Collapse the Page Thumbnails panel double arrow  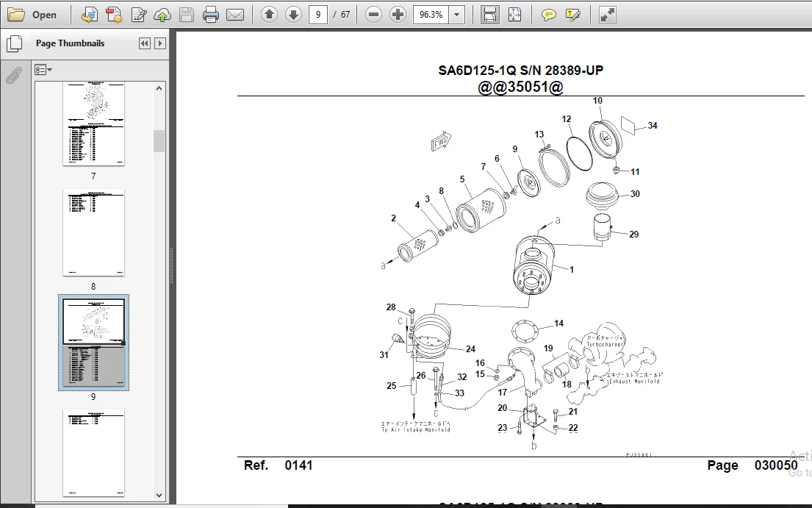pos(145,43)
